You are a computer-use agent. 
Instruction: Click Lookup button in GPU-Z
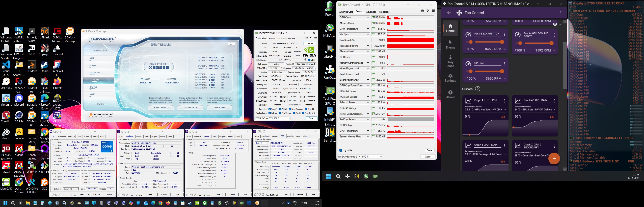[x=310, y=43]
